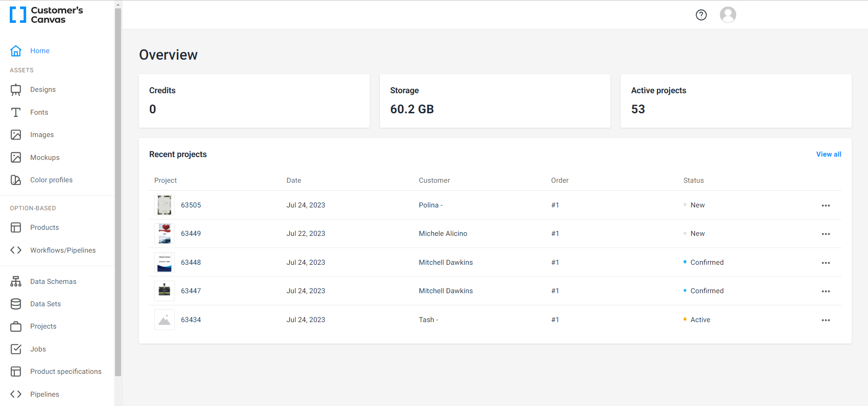Click the Color profiles swatch icon

[16, 180]
